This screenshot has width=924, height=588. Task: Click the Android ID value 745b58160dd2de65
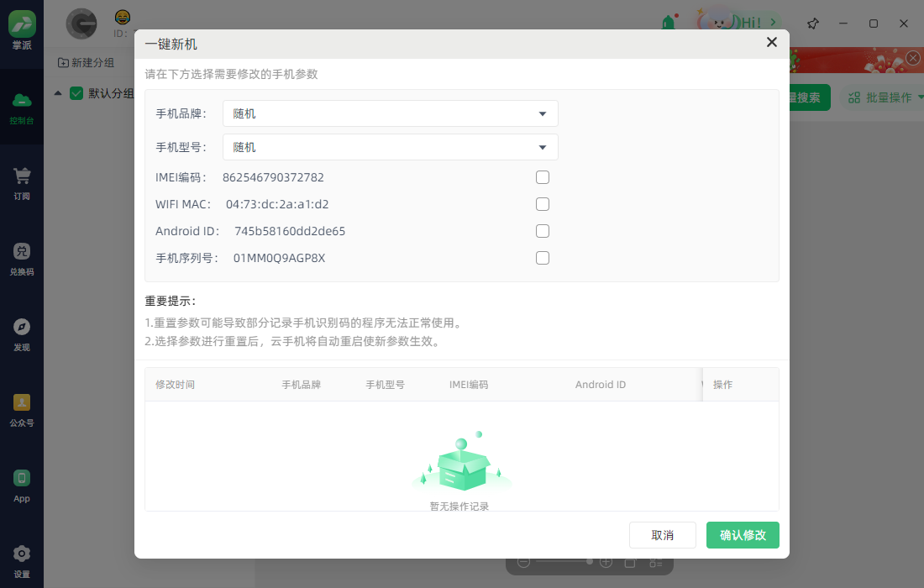point(290,231)
